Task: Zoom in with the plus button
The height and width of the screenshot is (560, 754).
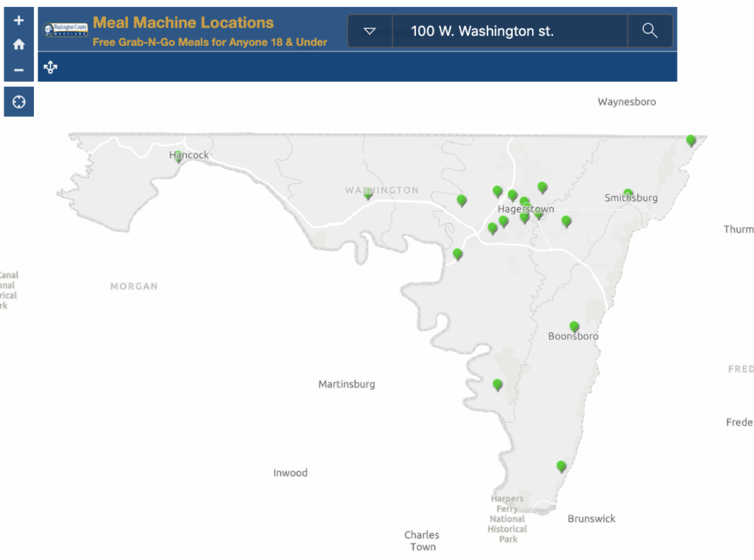Action: (19, 20)
